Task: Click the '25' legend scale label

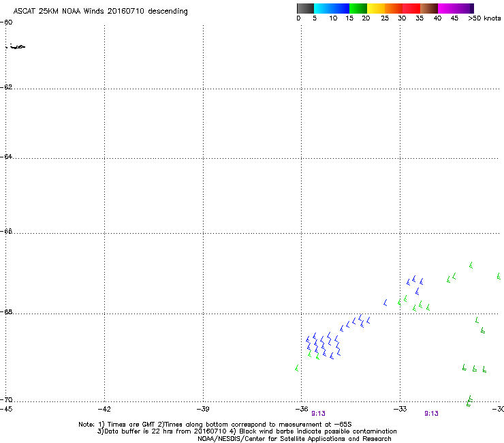Action: (385, 18)
